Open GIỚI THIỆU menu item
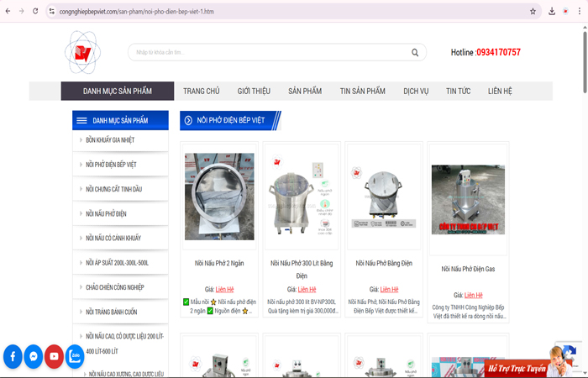Viewport: 588px width, 378px height. point(254,91)
